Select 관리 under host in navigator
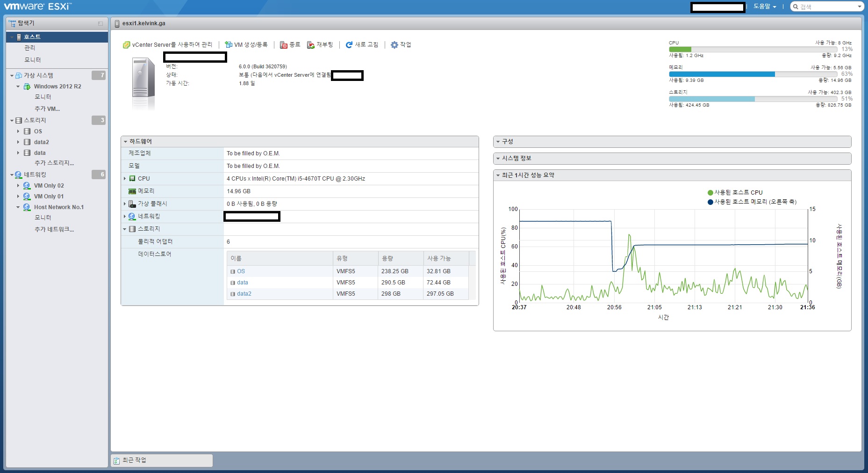868x473 pixels. tap(30, 48)
